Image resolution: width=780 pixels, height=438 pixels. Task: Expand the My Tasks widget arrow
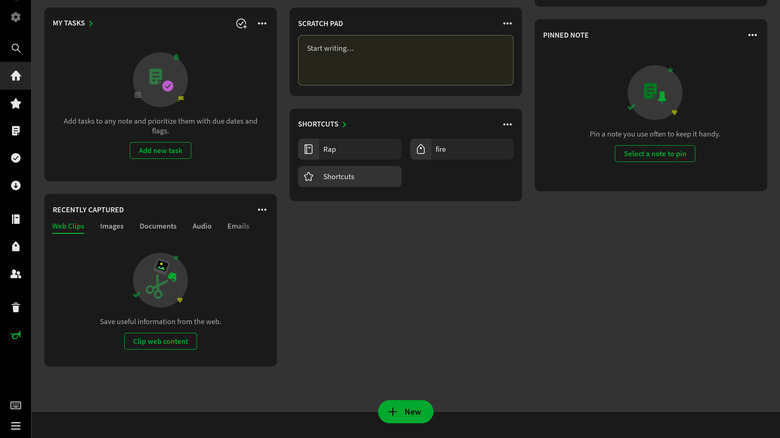91,23
